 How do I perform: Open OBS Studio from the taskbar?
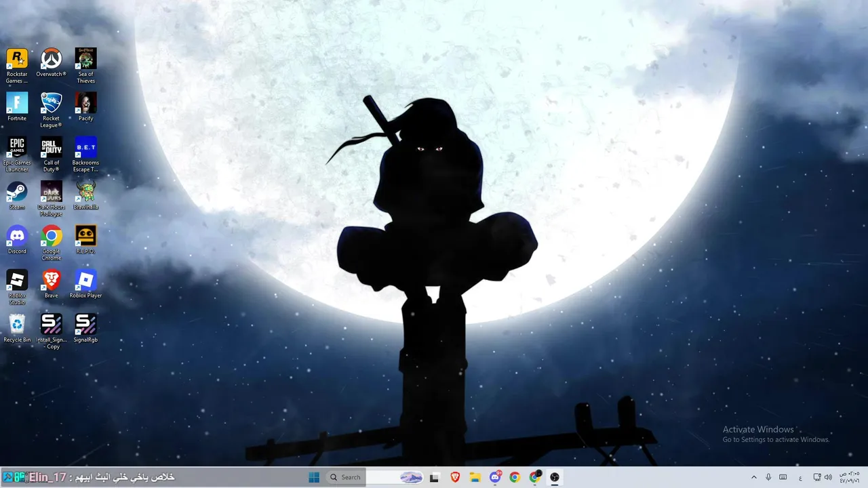pyautogui.click(x=555, y=477)
